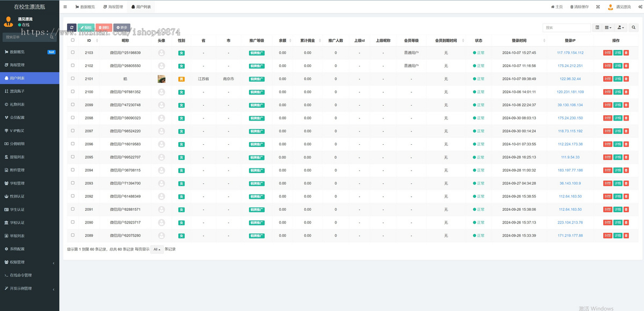644x311 pixels.
Task: Open the page size All dropdown
Action: tap(157, 249)
